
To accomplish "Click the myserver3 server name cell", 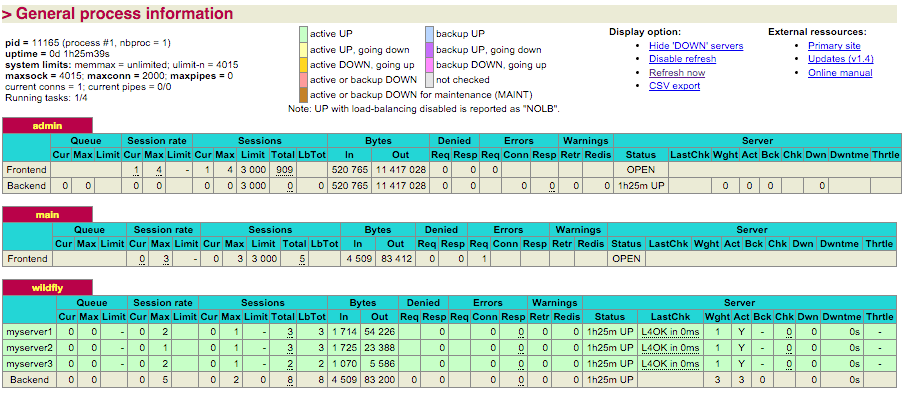I will coord(28,363).
